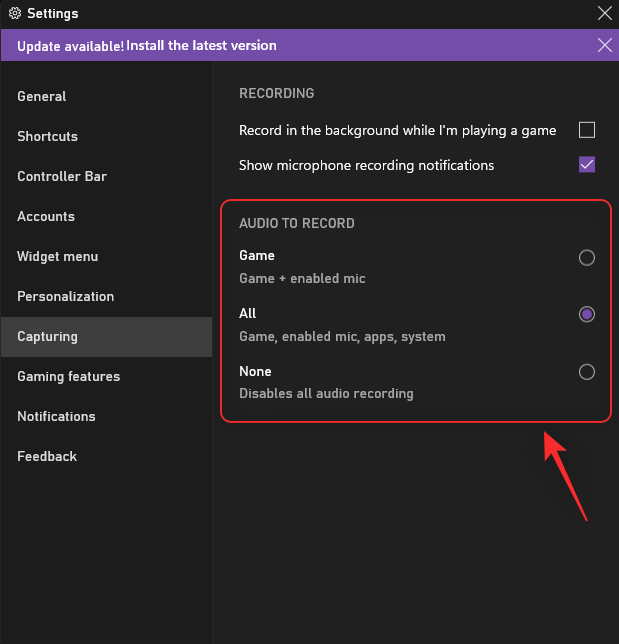Go to Shortcuts settings
Screen dimensions: 619x644
47,137
